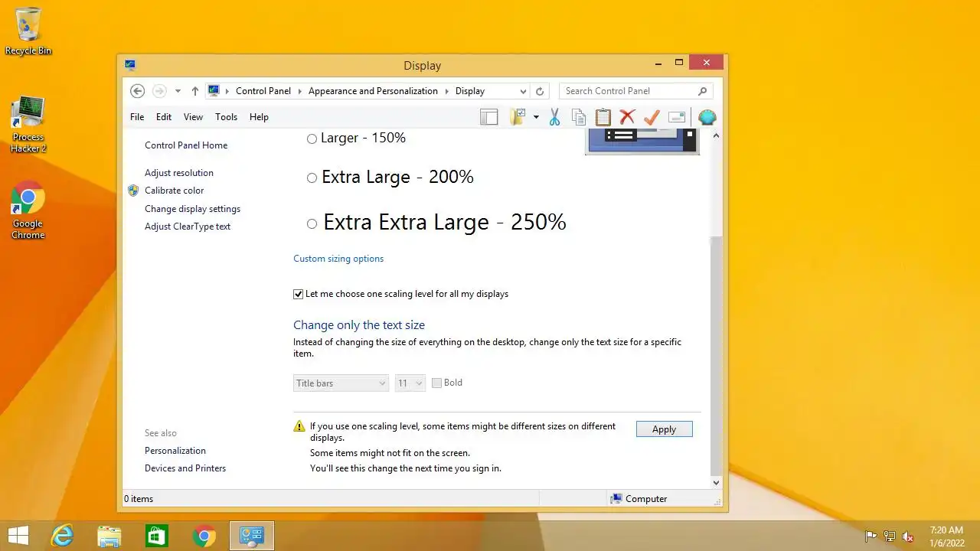980x551 pixels.
Task: Expand the address bar history dropdown
Action: tap(523, 91)
